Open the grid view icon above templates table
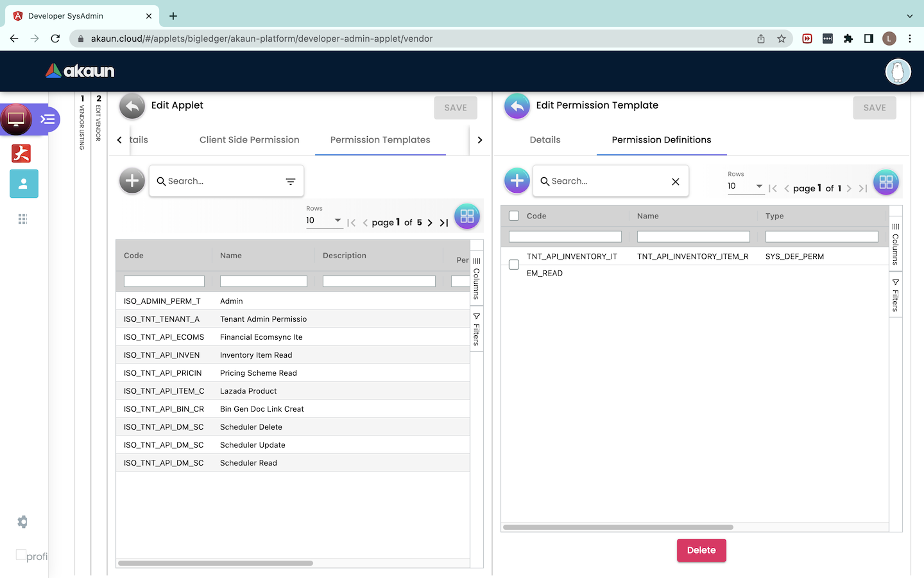 click(x=466, y=216)
